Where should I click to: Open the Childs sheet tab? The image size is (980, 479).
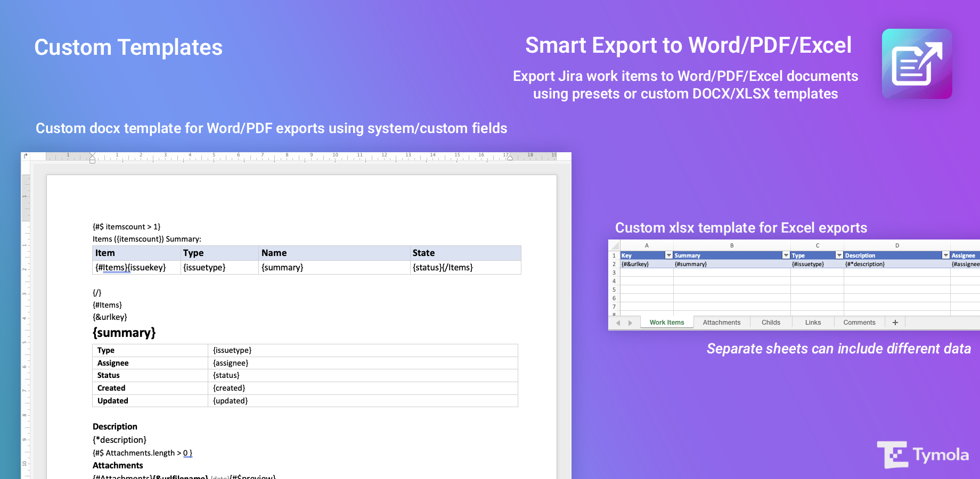click(x=771, y=323)
